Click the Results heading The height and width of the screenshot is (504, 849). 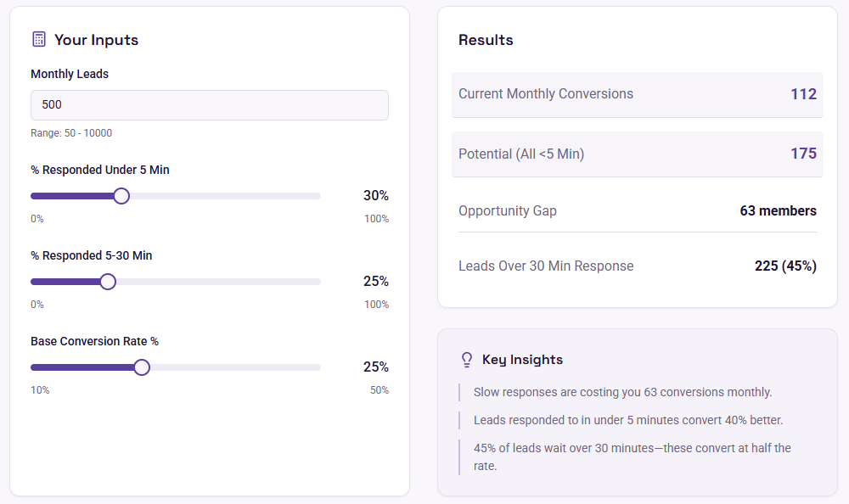tap(486, 40)
